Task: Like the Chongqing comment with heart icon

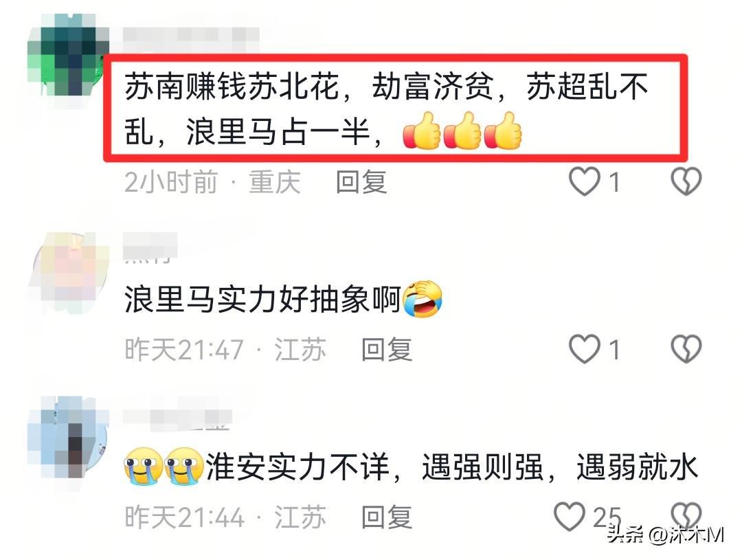Action: coord(584,181)
